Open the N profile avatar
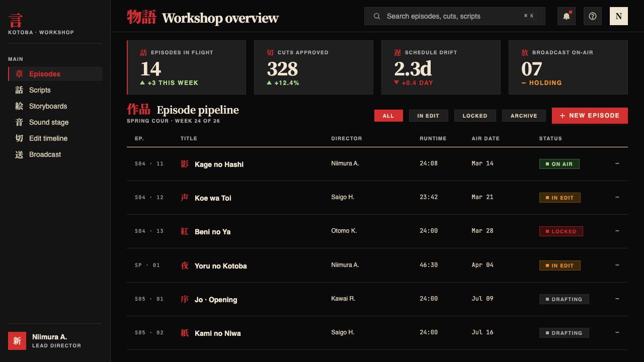 pos(619,16)
